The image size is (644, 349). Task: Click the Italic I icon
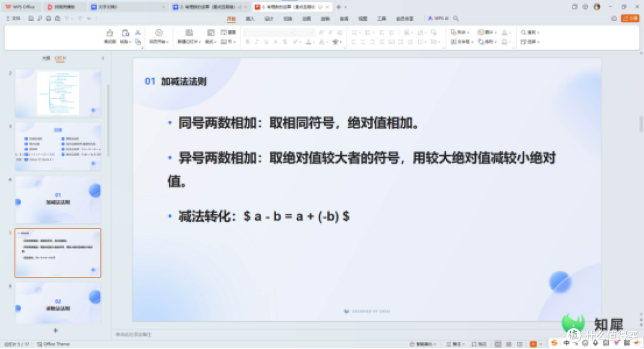[256, 42]
